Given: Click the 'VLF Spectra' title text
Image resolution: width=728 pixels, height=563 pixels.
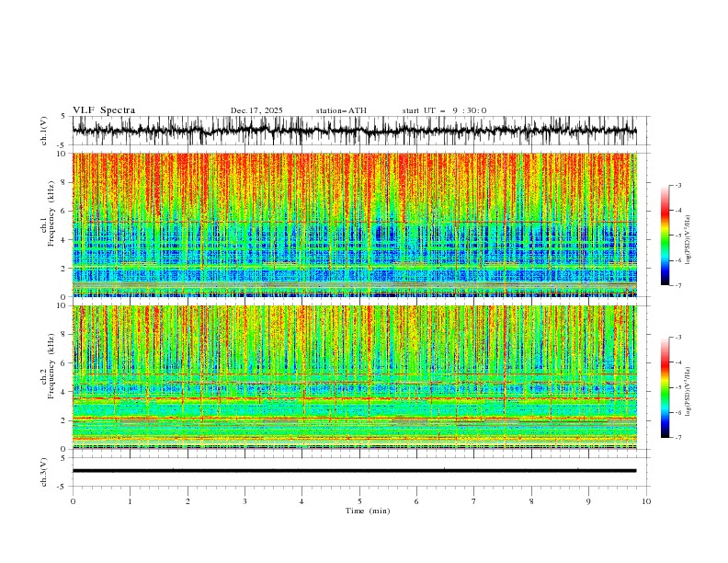Looking at the screenshot, I should (104, 110).
